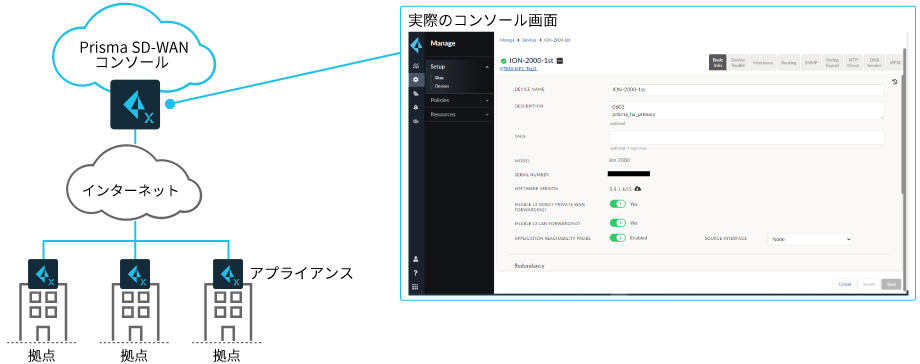The image size is (920, 364).
Task: Open the alerts bell icon in the sidebar
Action: coord(416,107)
